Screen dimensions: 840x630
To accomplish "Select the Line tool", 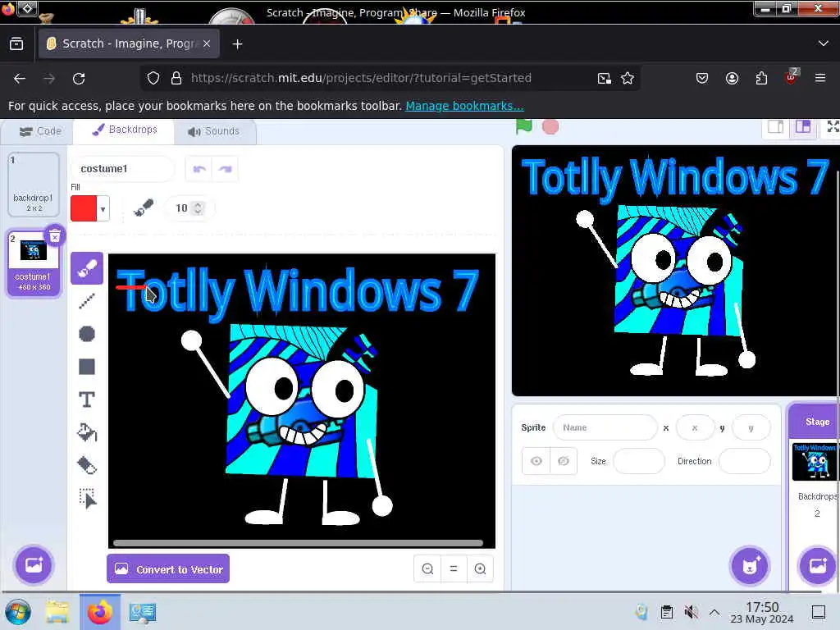I will coord(87,301).
